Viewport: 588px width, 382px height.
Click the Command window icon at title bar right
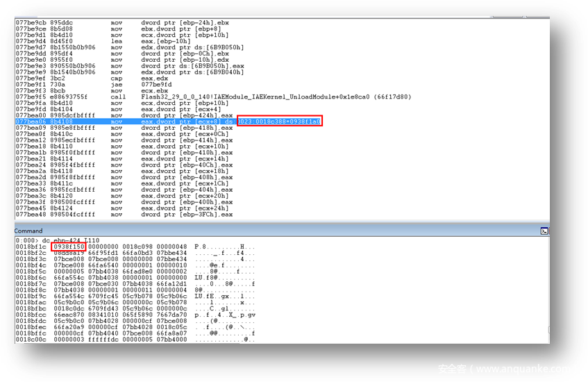(545, 231)
